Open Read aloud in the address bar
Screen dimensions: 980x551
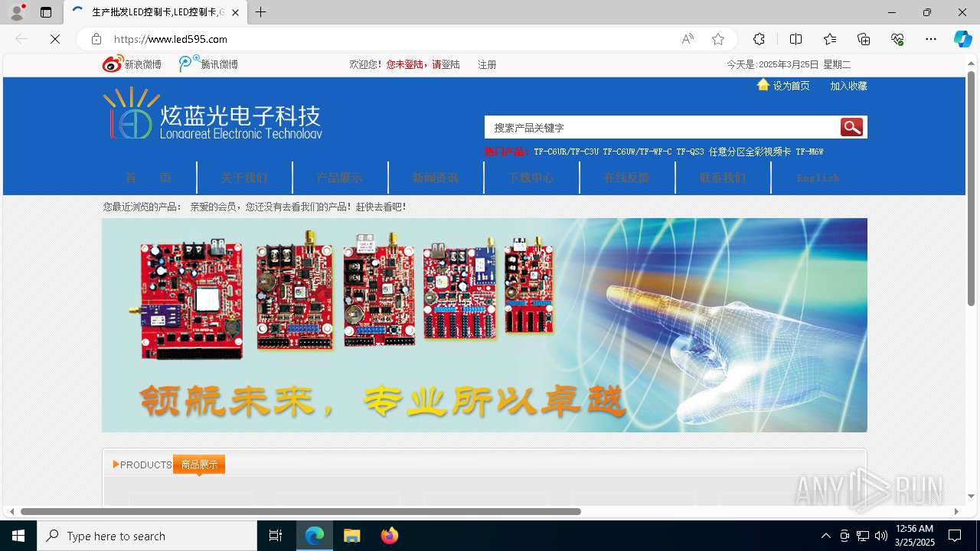[x=688, y=39]
